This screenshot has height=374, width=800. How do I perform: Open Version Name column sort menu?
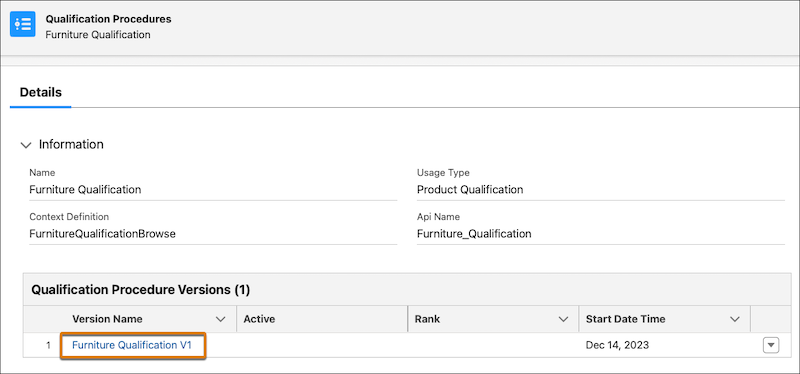[x=220, y=319]
